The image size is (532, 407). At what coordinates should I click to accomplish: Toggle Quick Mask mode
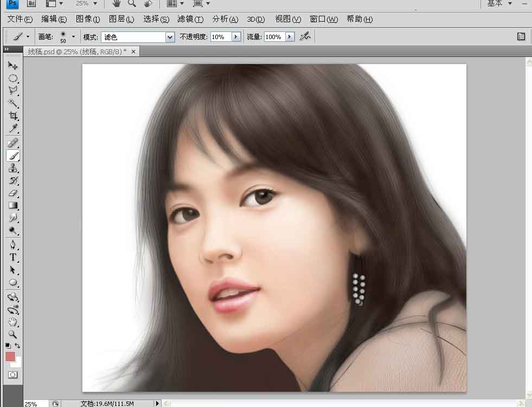pos(13,375)
